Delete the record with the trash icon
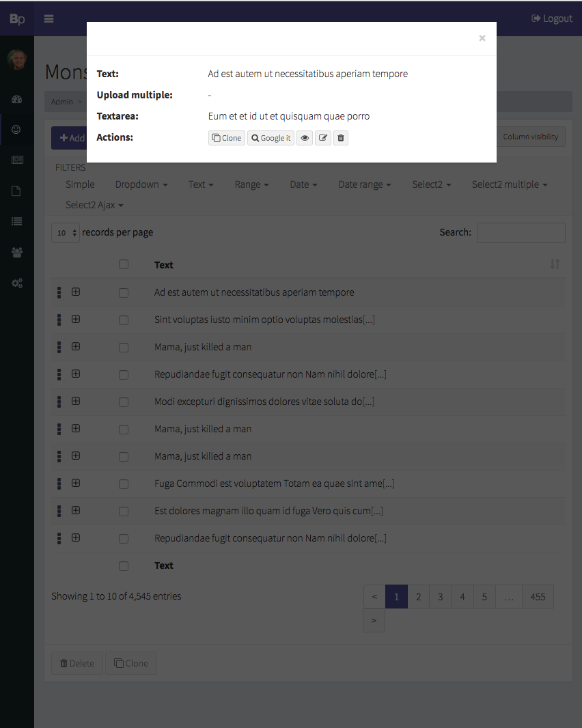The width and height of the screenshot is (582, 728). click(340, 138)
